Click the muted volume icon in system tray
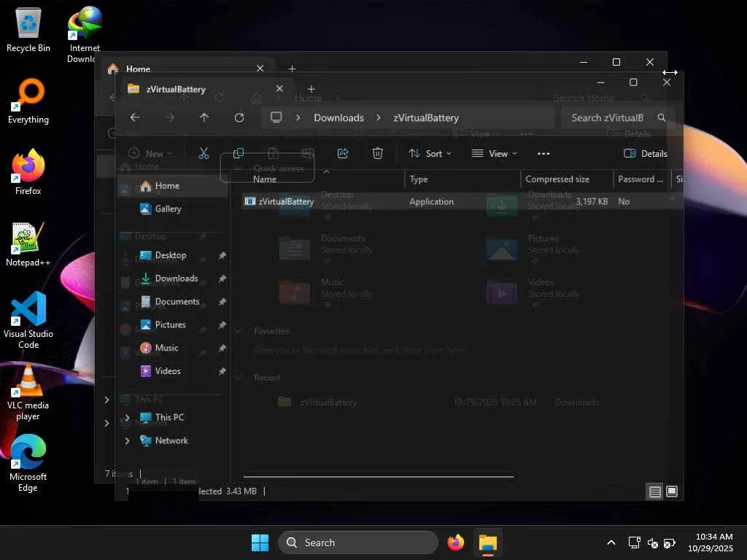This screenshot has height=560, width=747. tap(652, 542)
